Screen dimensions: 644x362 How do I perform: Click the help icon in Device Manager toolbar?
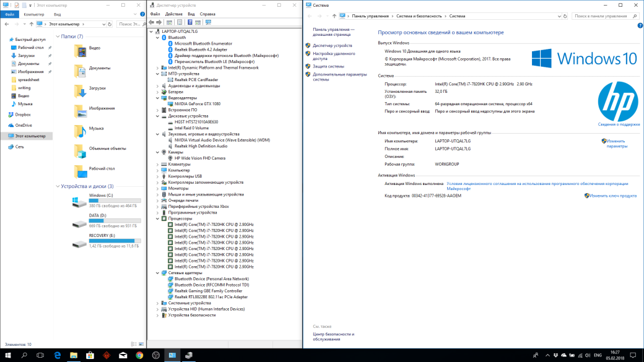(x=189, y=22)
